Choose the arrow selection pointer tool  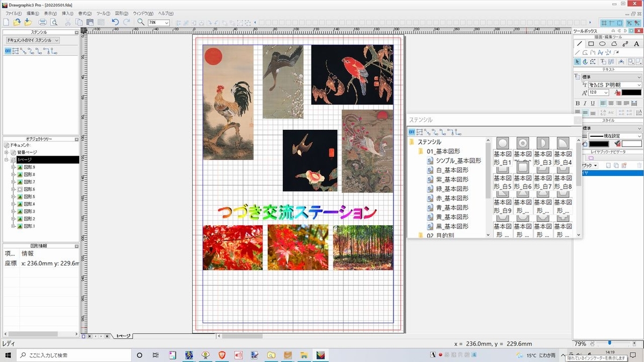[x=577, y=62]
